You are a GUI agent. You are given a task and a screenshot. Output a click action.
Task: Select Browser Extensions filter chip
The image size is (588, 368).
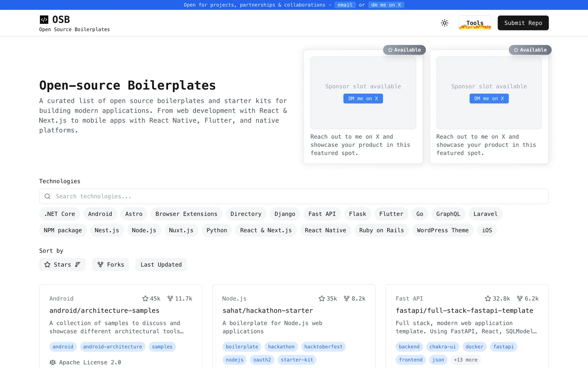[186, 214]
